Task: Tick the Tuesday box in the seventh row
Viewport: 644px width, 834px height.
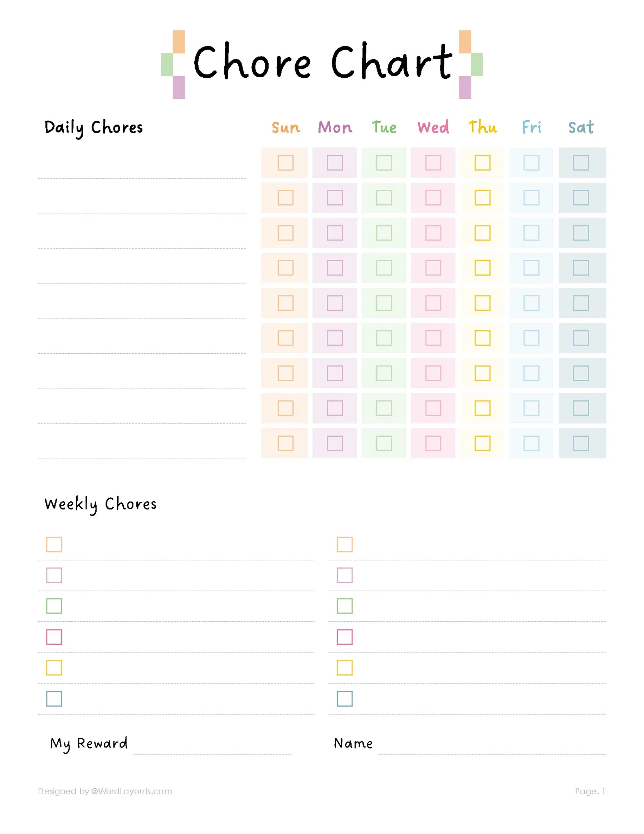Action: [x=384, y=373]
